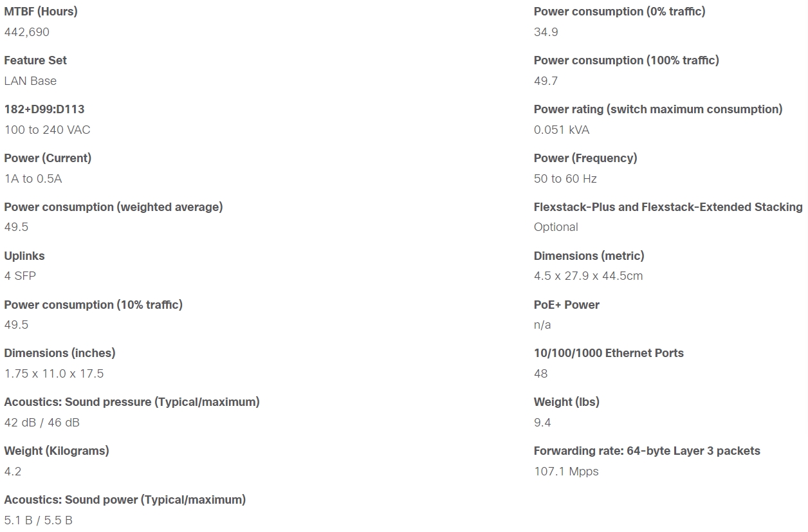Image resolution: width=808 pixels, height=532 pixels.
Task: Click Power consumption (weighted average) heading
Action: 113,207
